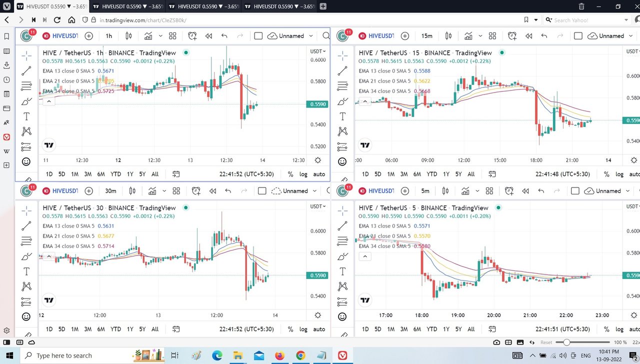Toggle auto scale in 30m chart
Viewport: 640px width, 364px height.
point(319,329)
